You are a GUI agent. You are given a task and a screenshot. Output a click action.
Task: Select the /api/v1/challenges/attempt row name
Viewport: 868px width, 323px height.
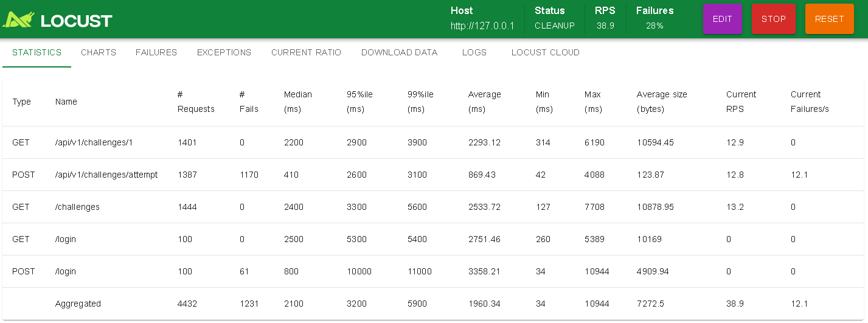pyautogui.click(x=106, y=175)
